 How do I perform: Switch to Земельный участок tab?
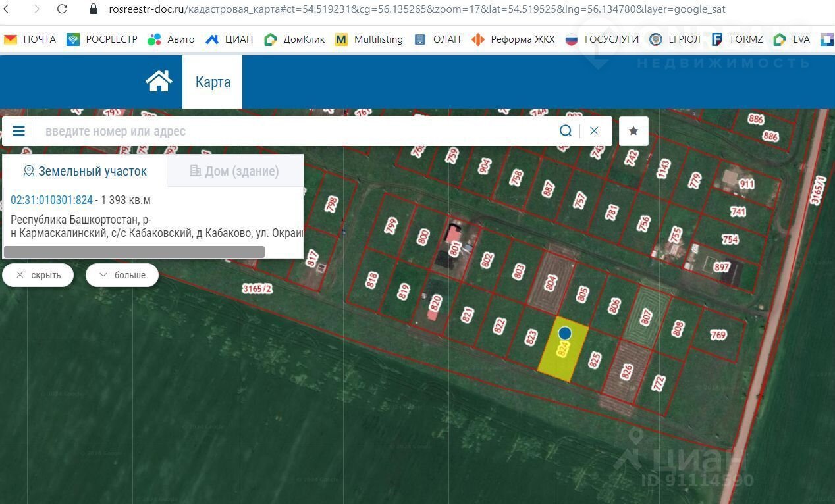pos(85,172)
